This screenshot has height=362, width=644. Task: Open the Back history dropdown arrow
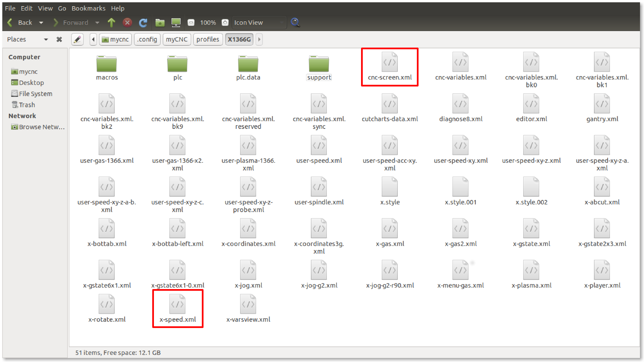(x=41, y=22)
